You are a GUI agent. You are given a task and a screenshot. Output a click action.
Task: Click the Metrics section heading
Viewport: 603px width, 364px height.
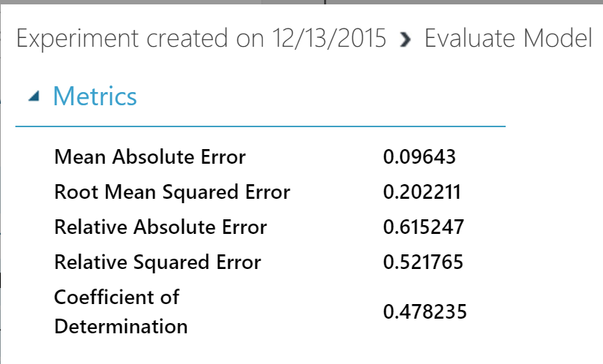tap(94, 96)
